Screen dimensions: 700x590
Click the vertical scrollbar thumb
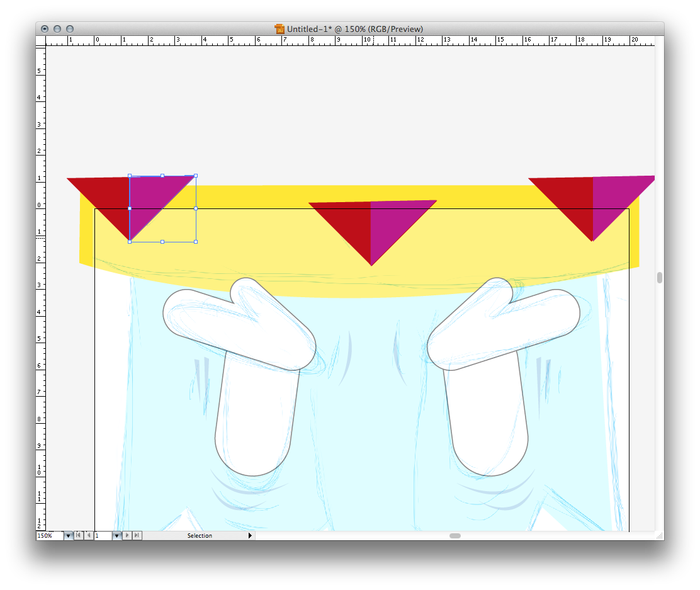[x=659, y=278]
